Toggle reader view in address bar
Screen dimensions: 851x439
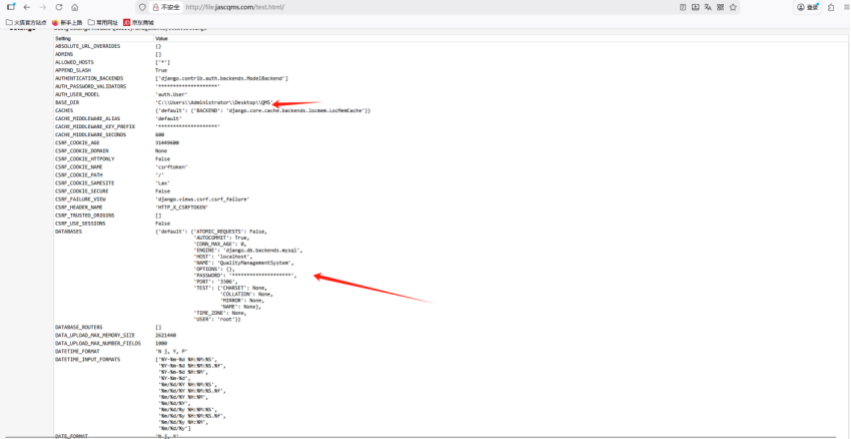pos(685,7)
